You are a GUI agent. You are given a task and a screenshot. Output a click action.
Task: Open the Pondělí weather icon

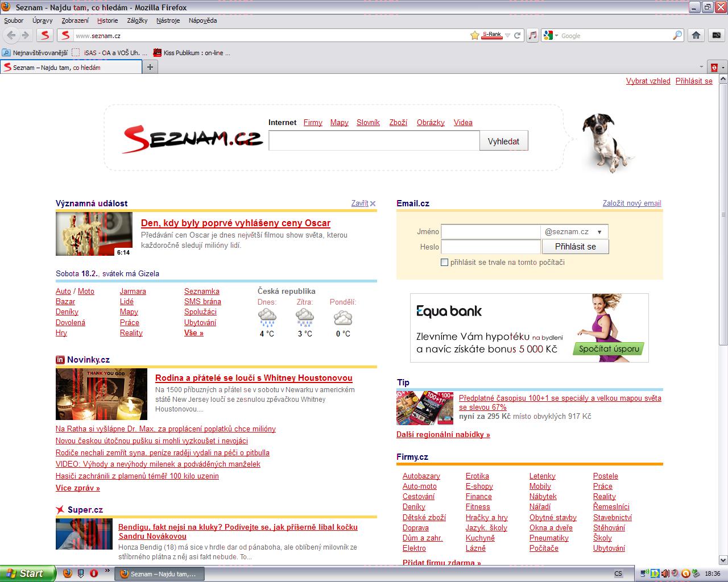(x=343, y=317)
